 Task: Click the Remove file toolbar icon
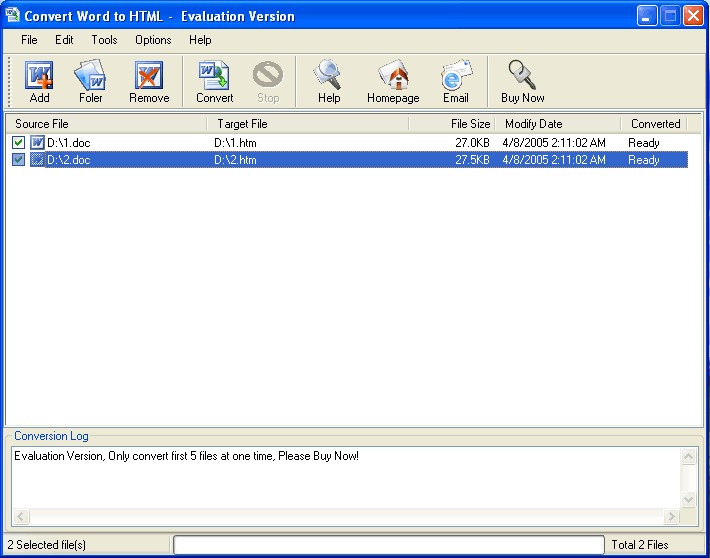point(149,75)
